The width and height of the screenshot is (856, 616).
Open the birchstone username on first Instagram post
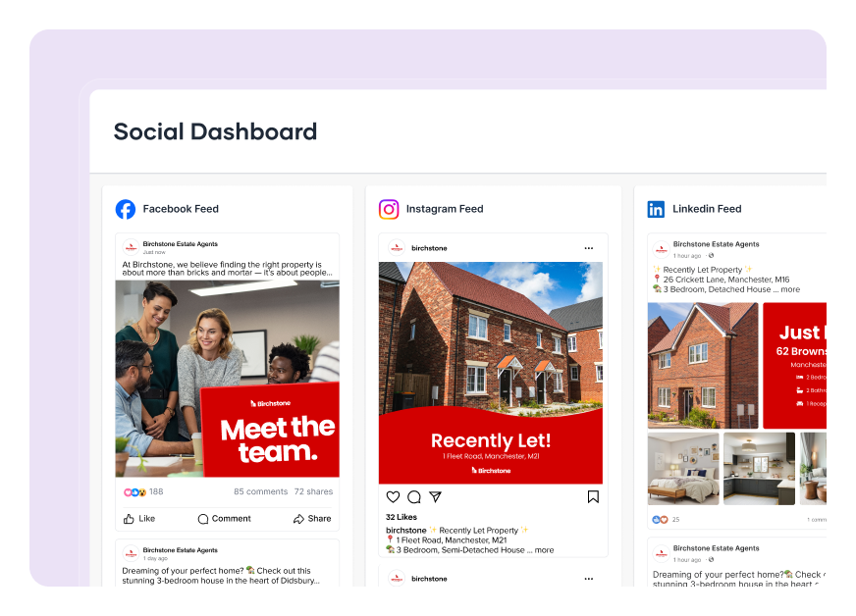429,248
